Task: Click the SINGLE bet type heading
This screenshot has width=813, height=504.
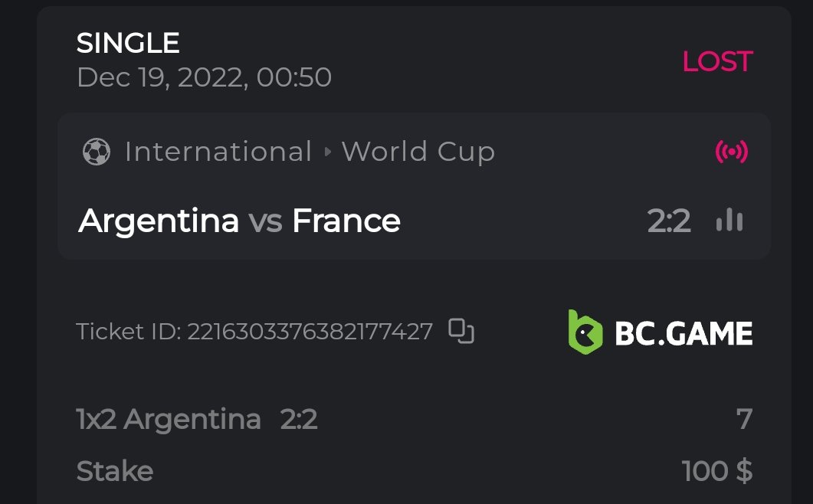Action: click(x=128, y=43)
